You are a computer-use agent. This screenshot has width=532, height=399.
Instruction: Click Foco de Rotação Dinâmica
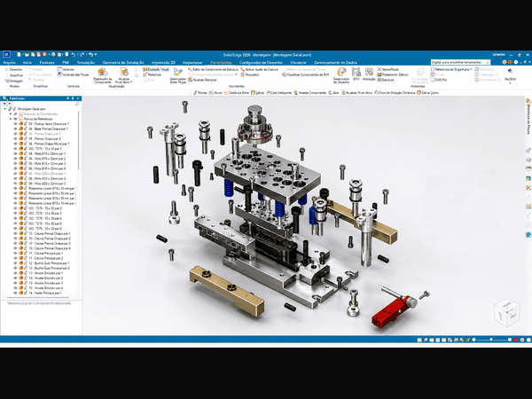(x=395, y=92)
